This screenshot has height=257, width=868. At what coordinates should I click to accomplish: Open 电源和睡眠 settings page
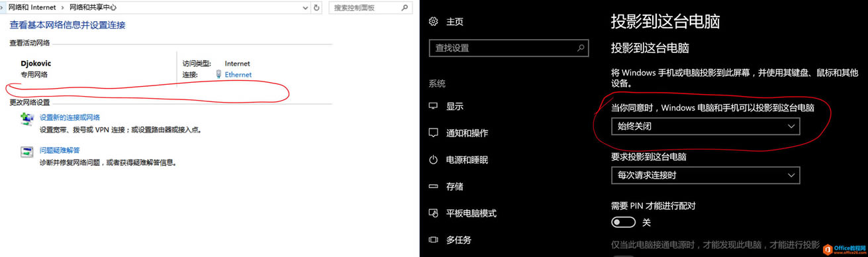click(467, 160)
